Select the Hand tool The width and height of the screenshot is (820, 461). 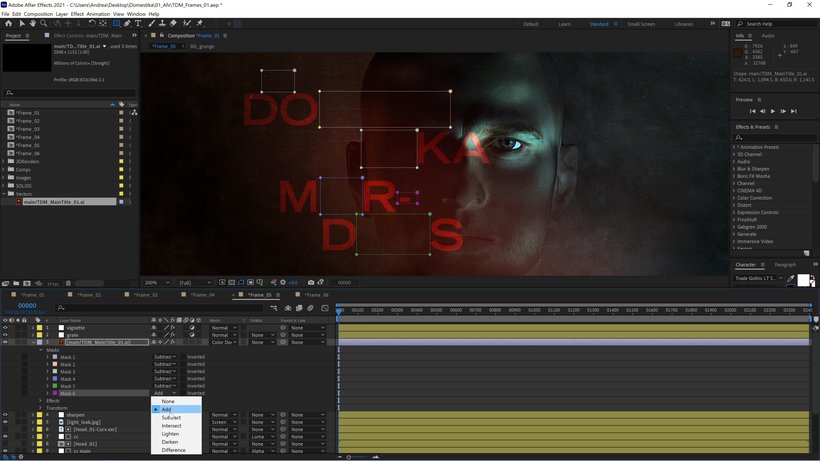32,24
